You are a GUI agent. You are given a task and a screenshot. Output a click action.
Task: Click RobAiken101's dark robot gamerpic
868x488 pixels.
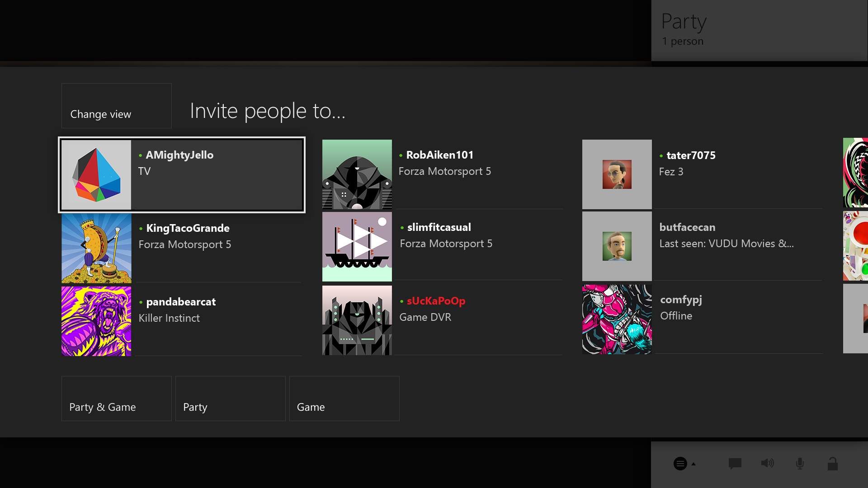click(x=357, y=174)
